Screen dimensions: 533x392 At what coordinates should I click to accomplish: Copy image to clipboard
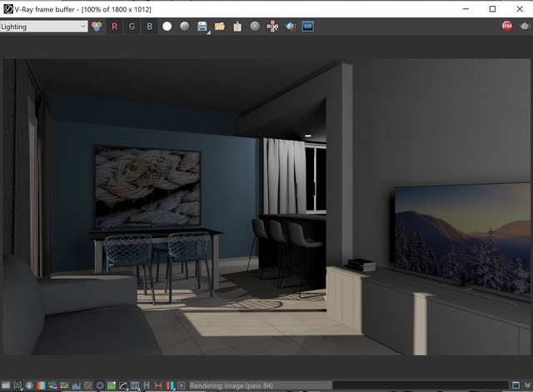coord(237,27)
